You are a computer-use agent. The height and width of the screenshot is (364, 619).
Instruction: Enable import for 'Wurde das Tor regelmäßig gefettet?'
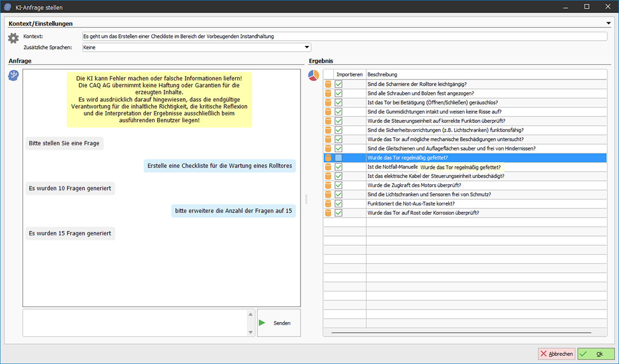[339, 158]
